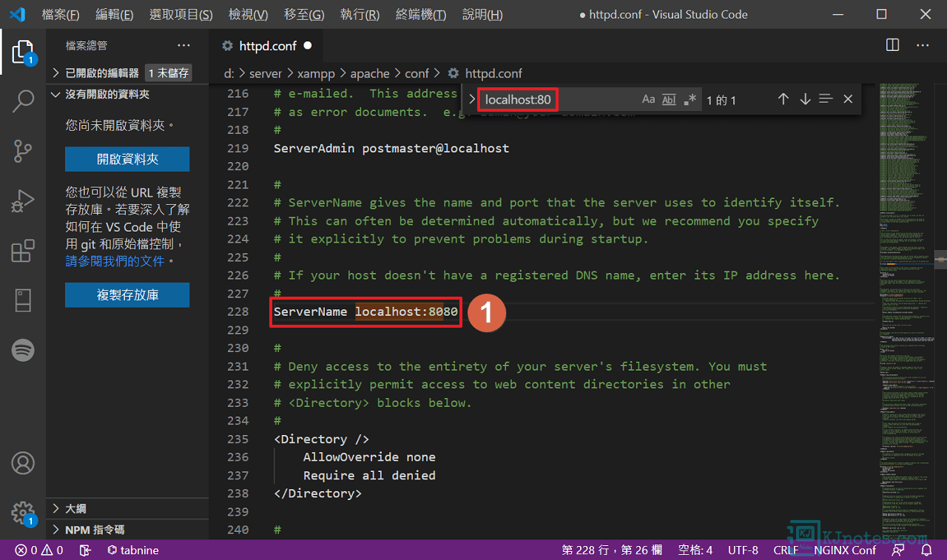This screenshot has height=560, width=947.
Task: Change line endings via CRLF
Action: 786,550
